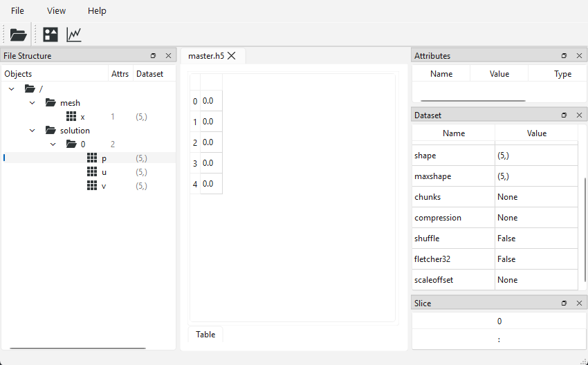The height and width of the screenshot is (365, 588).
Task: Click the grid icon of dataset x
Action: coord(71,117)
